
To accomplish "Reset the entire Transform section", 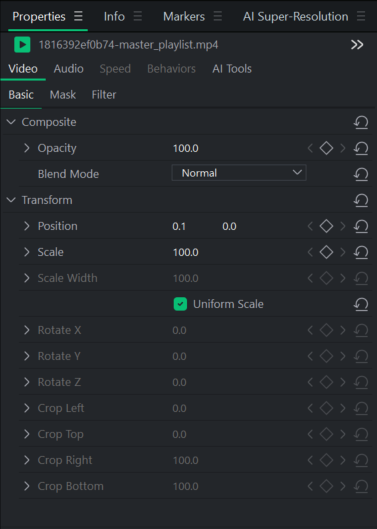I will point(361,200).
